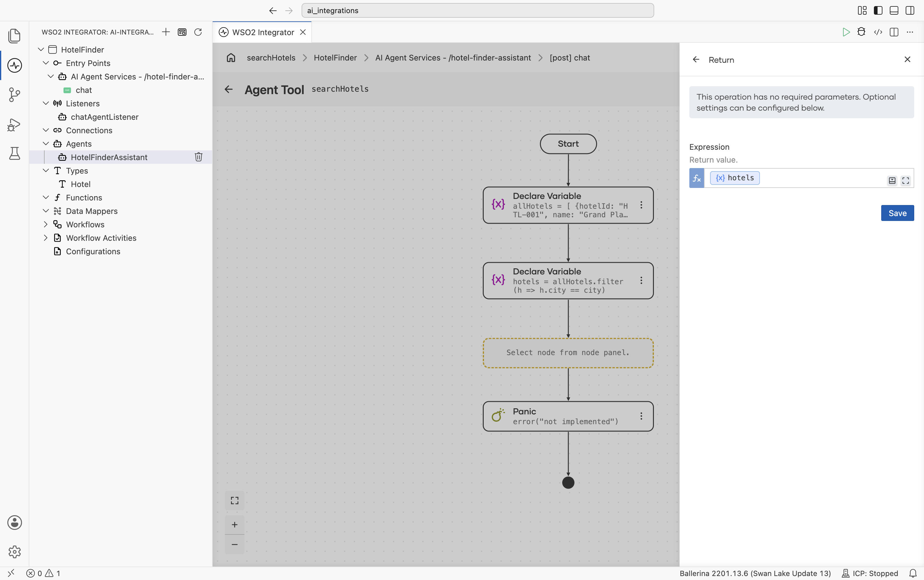Collapse the HotelFinder project node
The height and width of the screenshot is (580, 924).
coord(41,50)
